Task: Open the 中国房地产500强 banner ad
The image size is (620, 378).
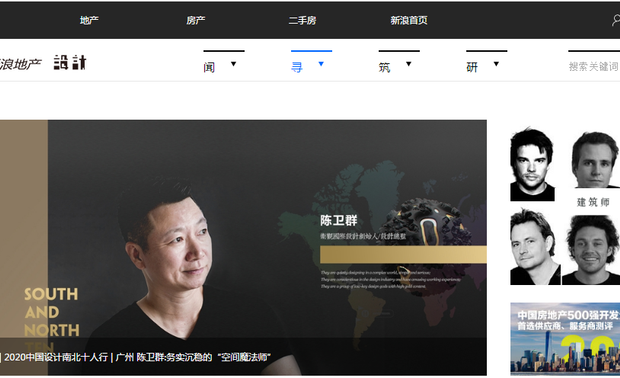Action: tap(565, 338)
